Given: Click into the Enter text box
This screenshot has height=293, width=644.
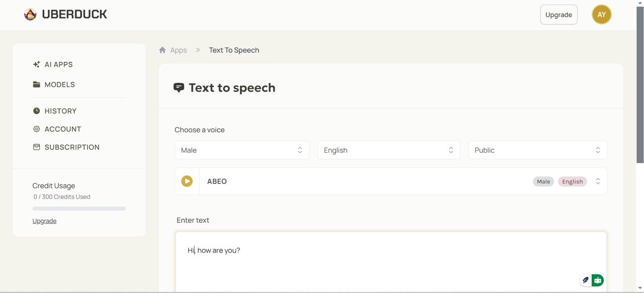Looking at the screenshot, I should click(x=391, y=261).
